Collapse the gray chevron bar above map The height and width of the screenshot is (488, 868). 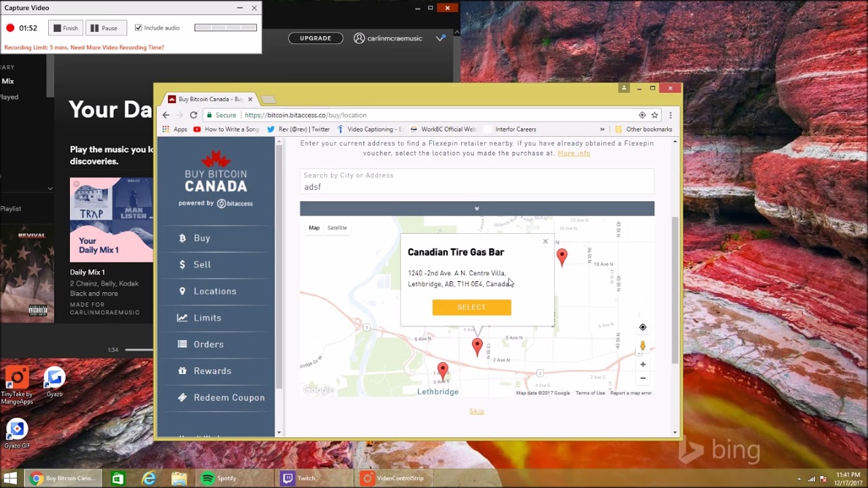[477, 209]
